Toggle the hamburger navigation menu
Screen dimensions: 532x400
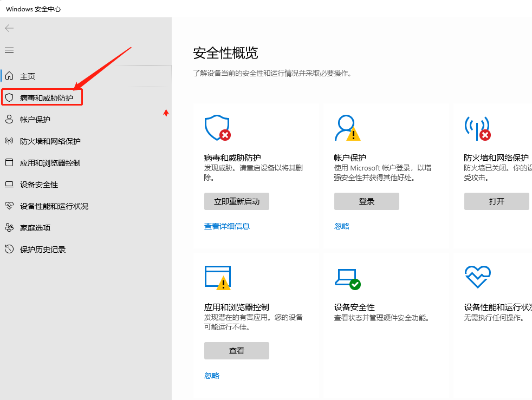[9, 50]
